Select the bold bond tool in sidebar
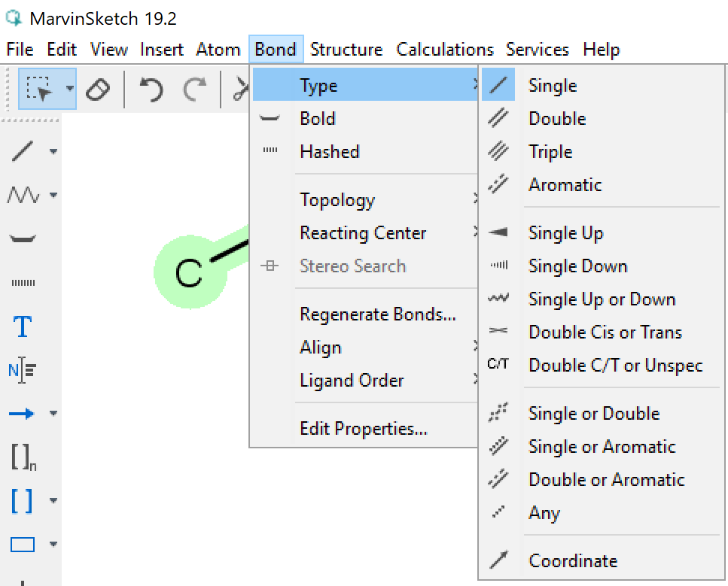The image size is (728, 586). point(23,239)
